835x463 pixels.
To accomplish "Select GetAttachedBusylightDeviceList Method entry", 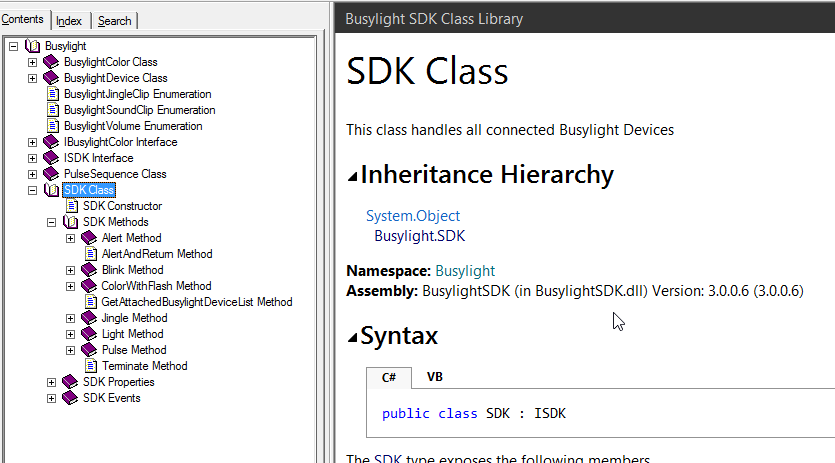I will pyautogui.click(x=197, y=302).
